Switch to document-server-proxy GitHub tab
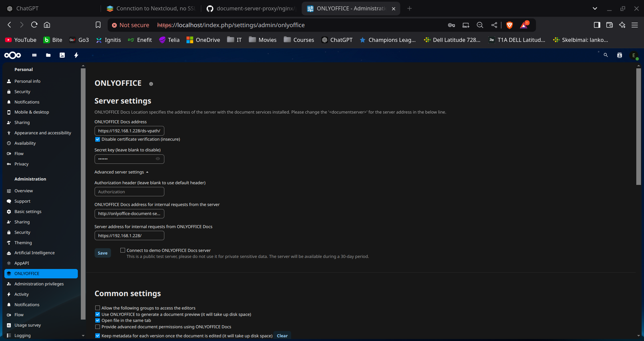The width and height of the screenshot is (644, 341). pos(251,8)
